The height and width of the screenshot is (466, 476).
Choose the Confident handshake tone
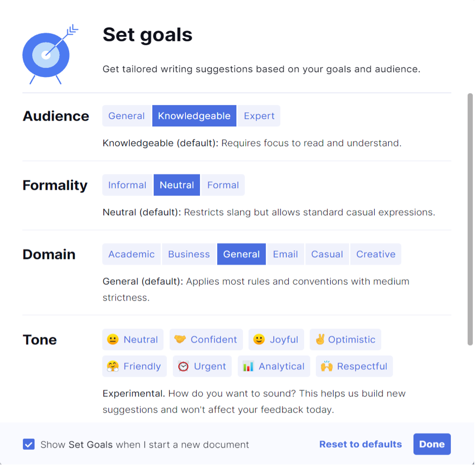coord(206,340)
